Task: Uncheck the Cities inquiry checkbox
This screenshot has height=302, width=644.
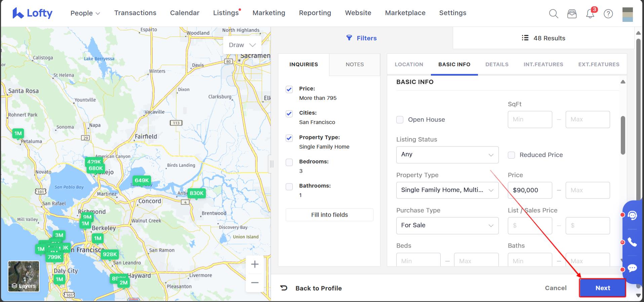Action: point(289,114)
